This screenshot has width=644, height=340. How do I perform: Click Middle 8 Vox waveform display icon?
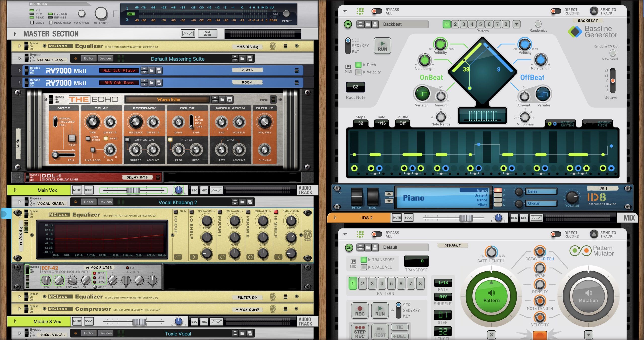click(216, 322)
